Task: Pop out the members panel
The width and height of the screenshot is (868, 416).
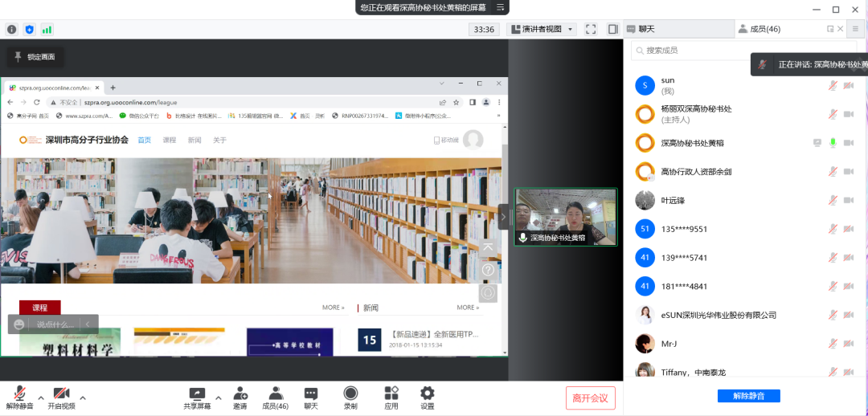Action: pyautogui.click(x=830, y=30)
